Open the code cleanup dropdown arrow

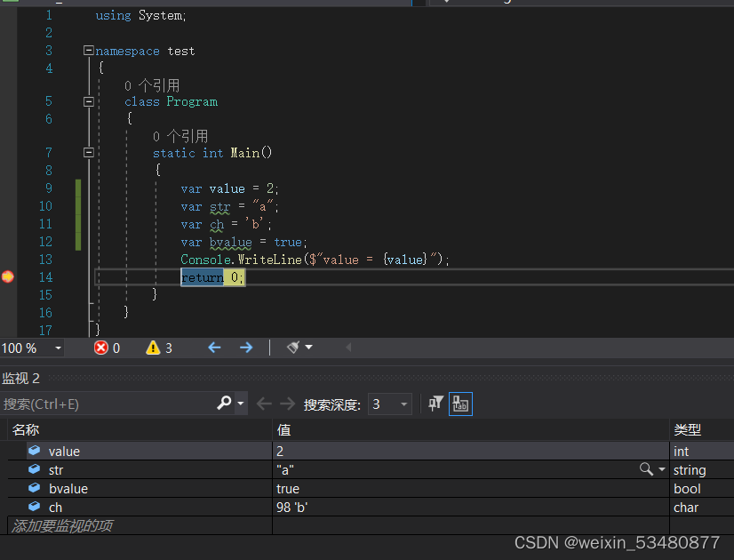[x=309, y=348]
